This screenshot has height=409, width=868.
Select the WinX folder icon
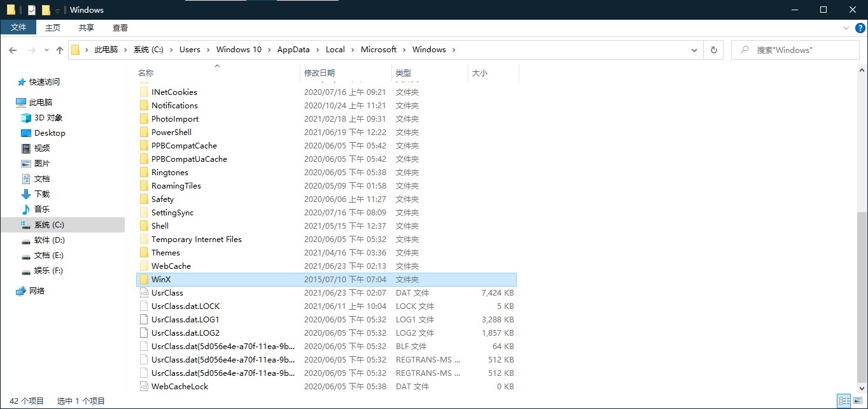pos(144,279)
